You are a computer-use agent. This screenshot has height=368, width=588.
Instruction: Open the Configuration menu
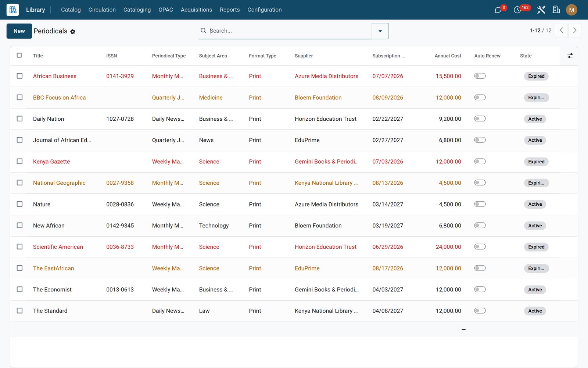coord(264,10)
